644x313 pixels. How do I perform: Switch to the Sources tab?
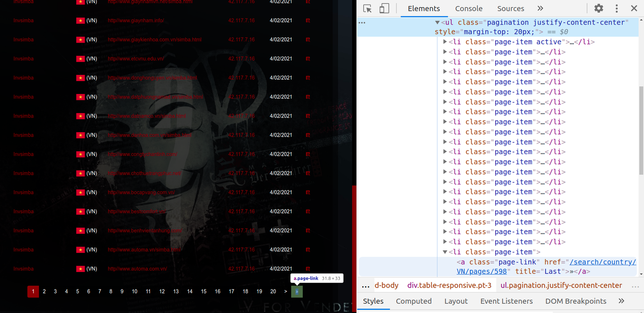click(511, 9)
